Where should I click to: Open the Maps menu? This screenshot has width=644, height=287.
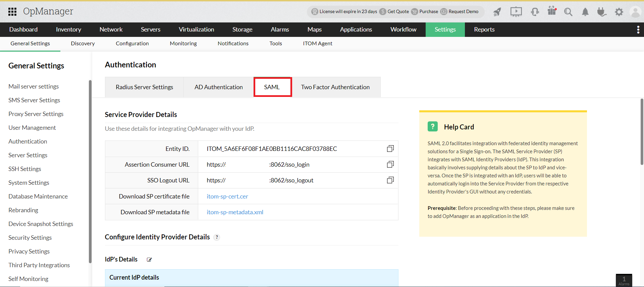click(x=315, y=30)
